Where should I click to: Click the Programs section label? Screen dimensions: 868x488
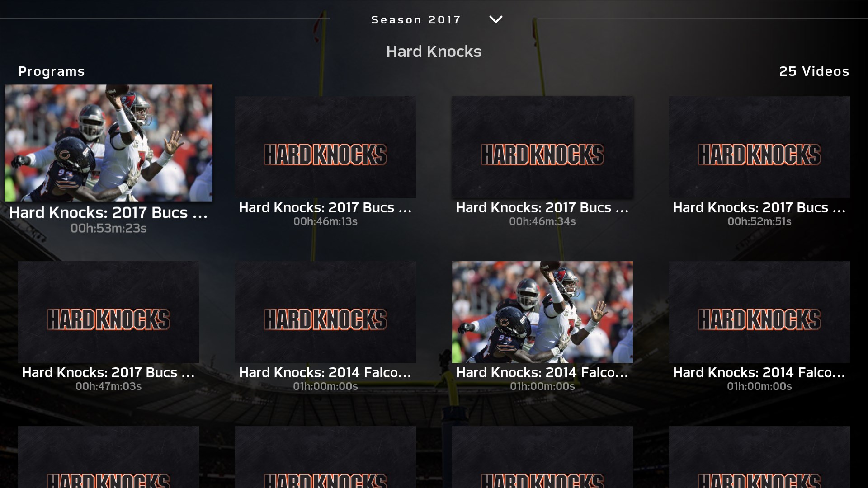(x=52, y=71)
